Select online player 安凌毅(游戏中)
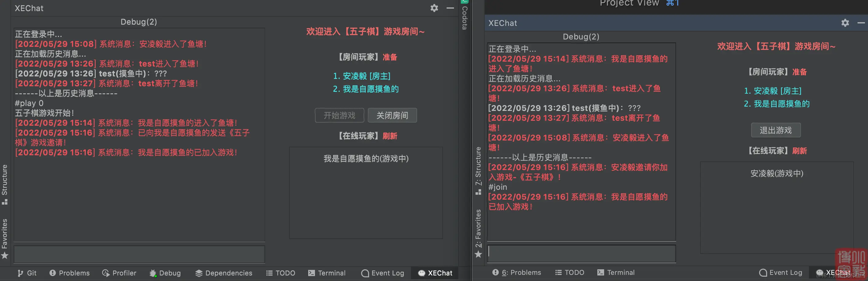This screenshot has width=868, height=281. tap(777, 173)
